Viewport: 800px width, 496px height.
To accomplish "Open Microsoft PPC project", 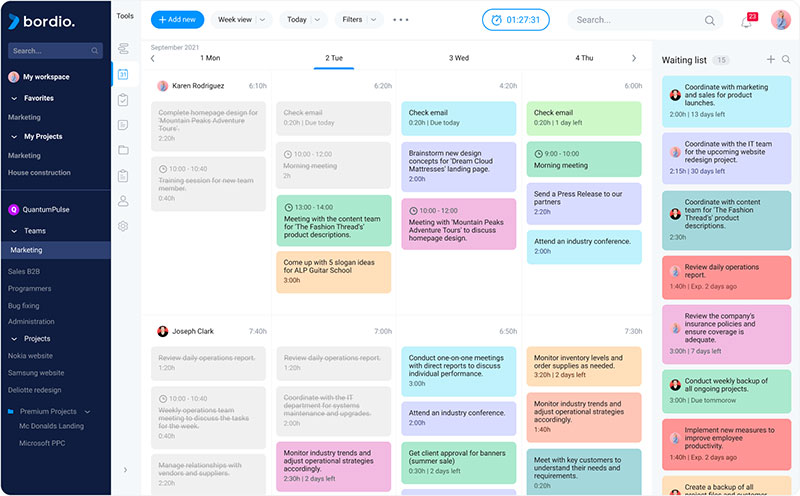I will tap(42, 443).
